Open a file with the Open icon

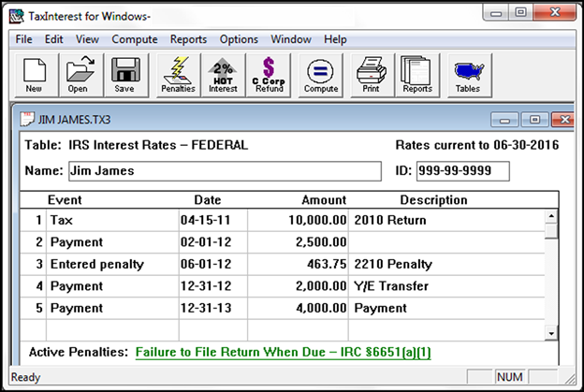point(78,75)
